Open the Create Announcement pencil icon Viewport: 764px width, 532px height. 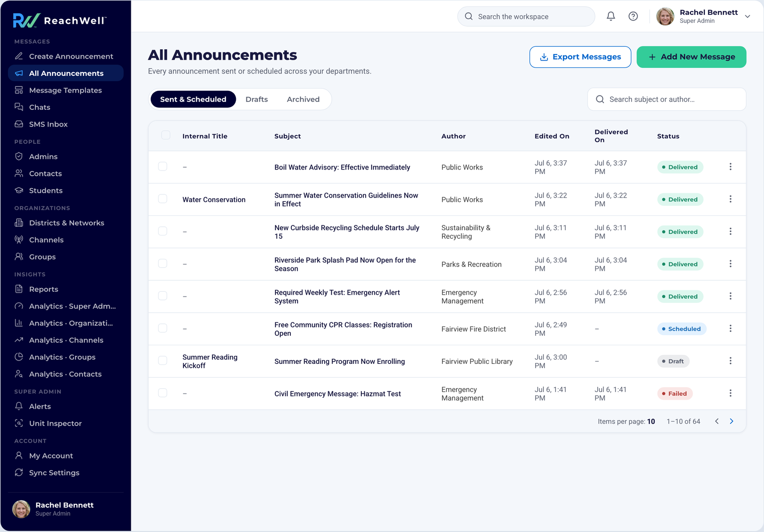pos(19,56)
